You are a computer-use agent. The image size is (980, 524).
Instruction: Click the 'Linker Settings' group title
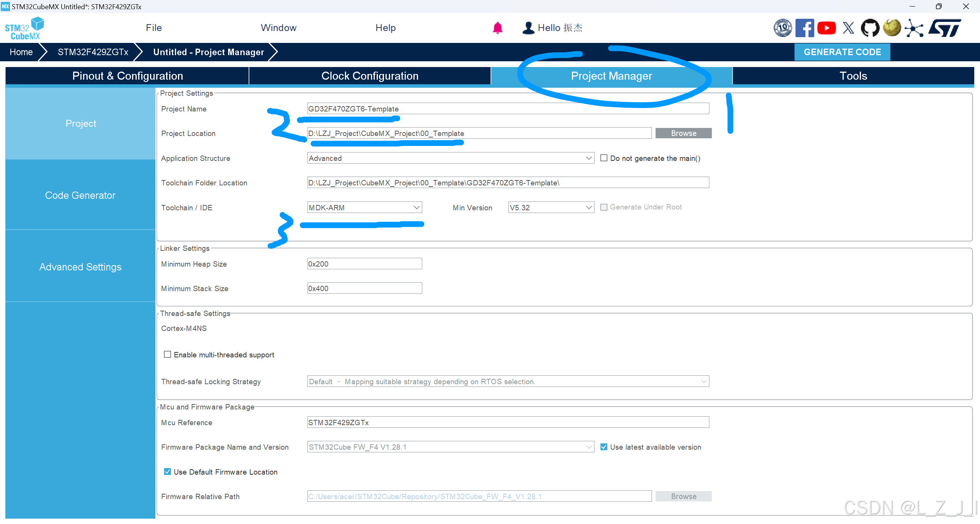pos(185,248)
